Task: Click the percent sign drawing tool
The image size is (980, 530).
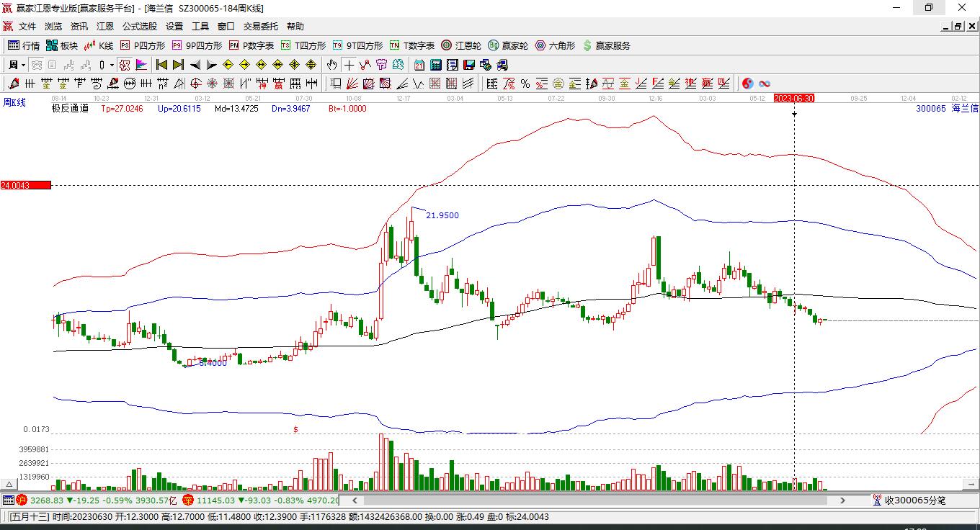Action: tap(525, 84)
